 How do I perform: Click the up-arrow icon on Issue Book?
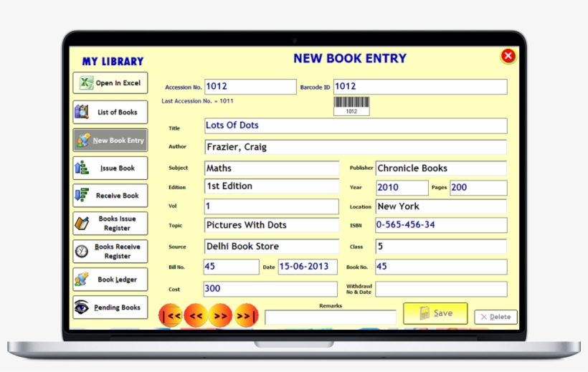(x=81, y=168)
